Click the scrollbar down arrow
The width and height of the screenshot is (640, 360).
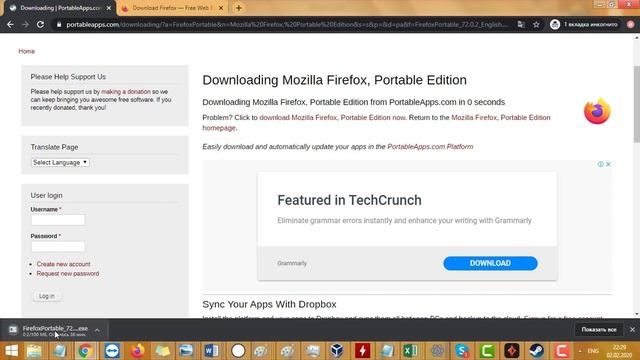pos(636,314)
